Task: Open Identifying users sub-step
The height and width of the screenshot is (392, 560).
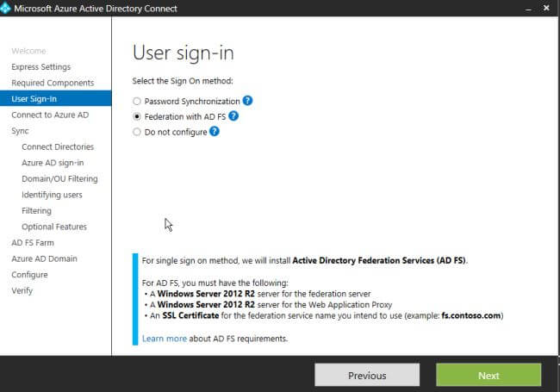Action: [x=52, y=195]
